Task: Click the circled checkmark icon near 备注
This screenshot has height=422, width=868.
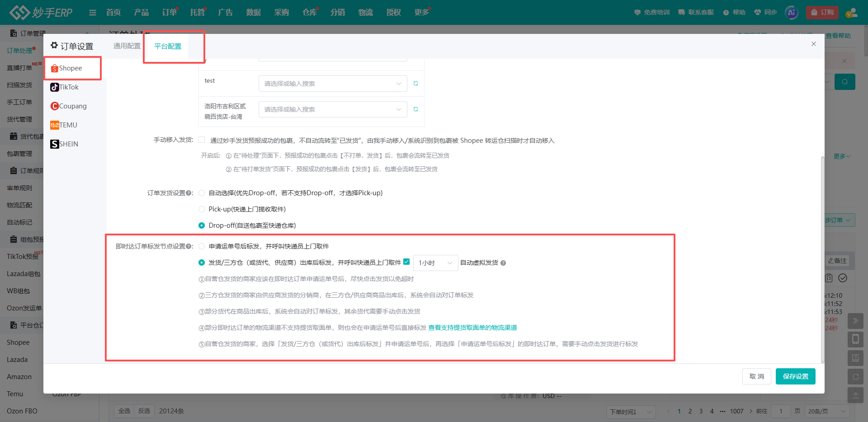Action: pos(843,278)
